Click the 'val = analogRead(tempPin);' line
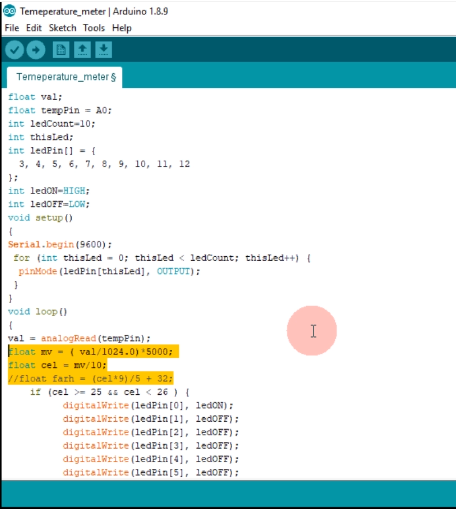 79,338
